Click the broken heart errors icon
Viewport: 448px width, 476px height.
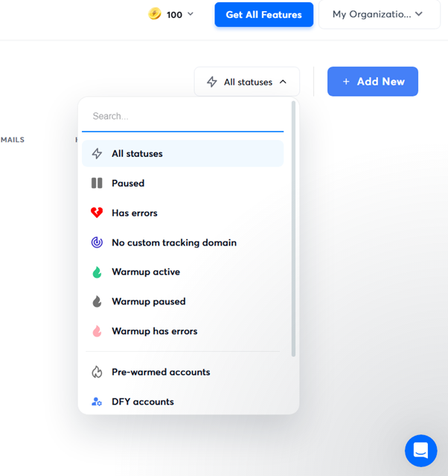coord(97,213)
